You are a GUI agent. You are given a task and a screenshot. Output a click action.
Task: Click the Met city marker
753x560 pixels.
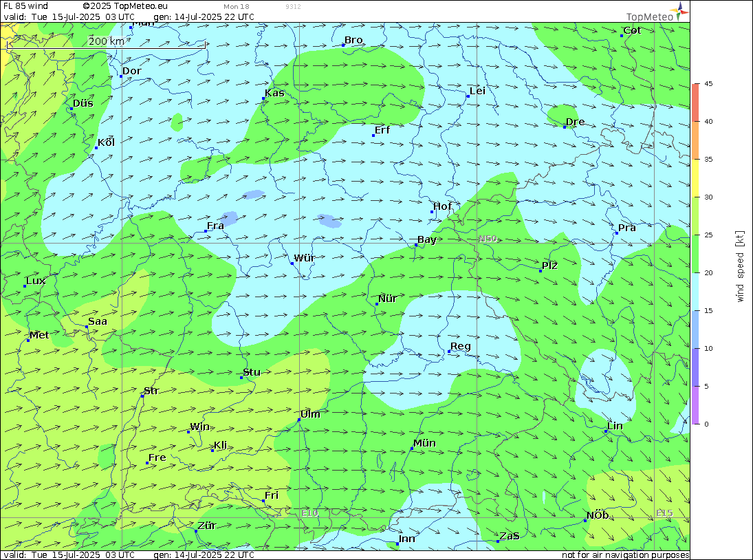coord(28,341)
